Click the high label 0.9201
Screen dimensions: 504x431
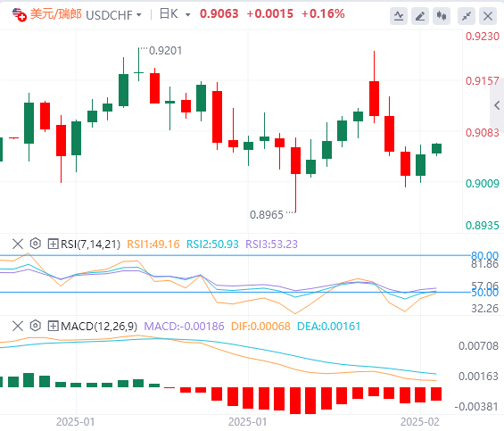[x=166, y=51]
